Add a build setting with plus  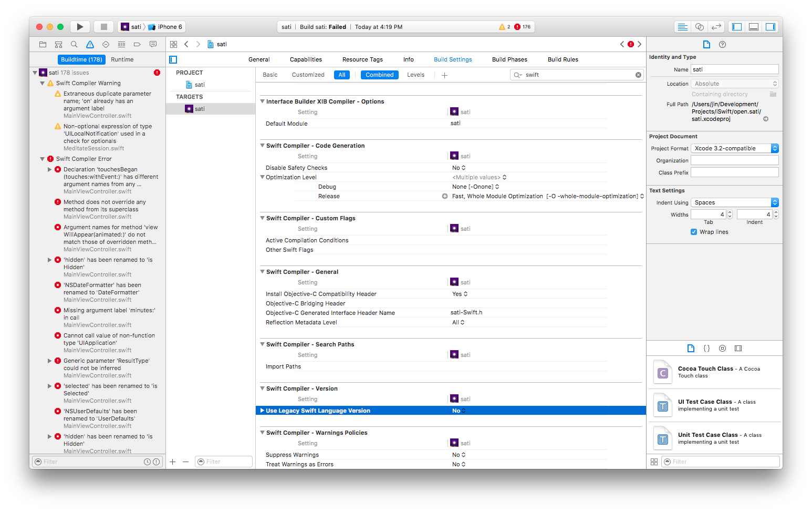(444, 75)
